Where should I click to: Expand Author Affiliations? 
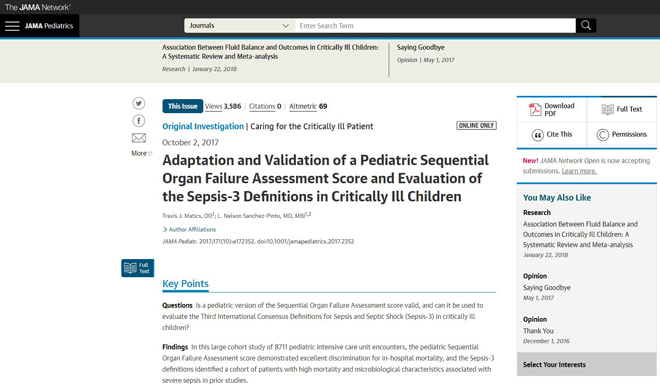pyautogui.click(x=189, y=229)
